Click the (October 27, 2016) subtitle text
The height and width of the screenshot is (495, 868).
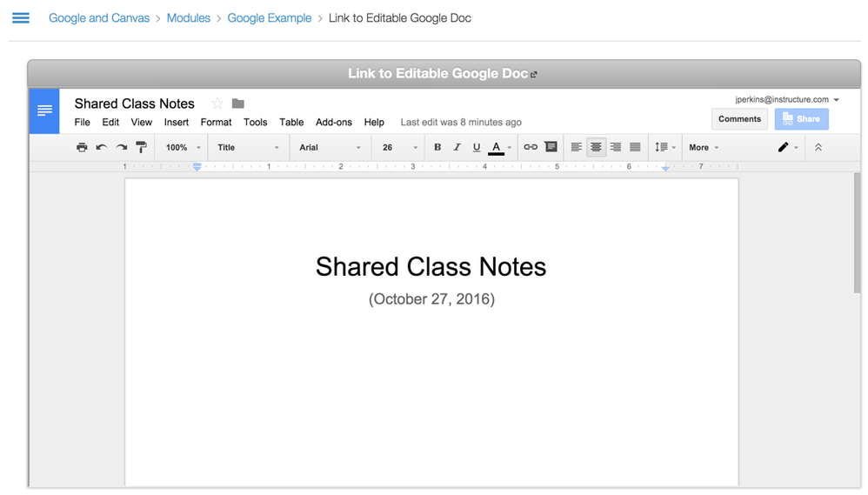431,299
